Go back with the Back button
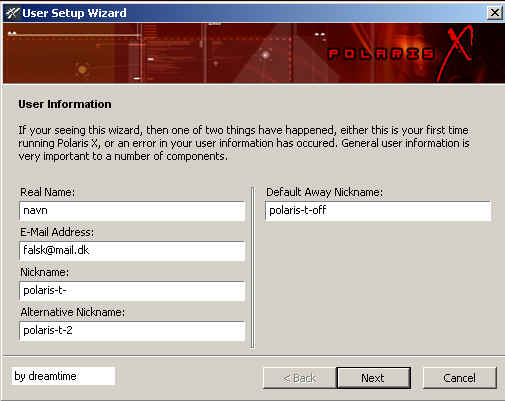 point(299,378)
